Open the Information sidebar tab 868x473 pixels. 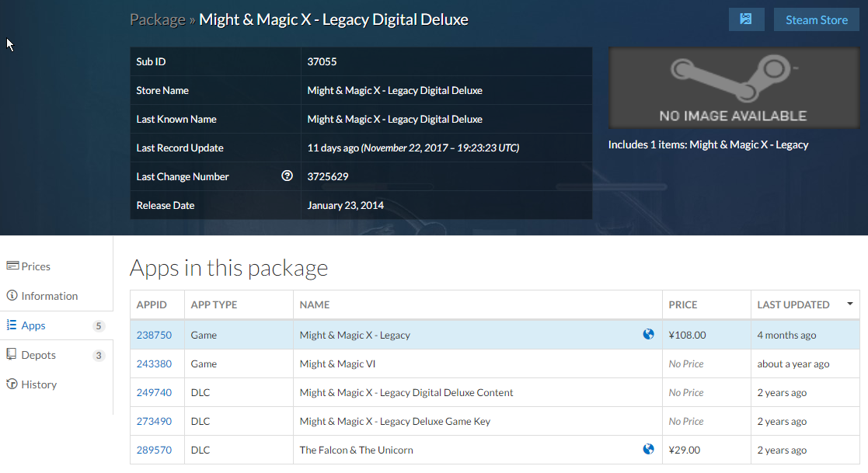[x=55, y=296]
